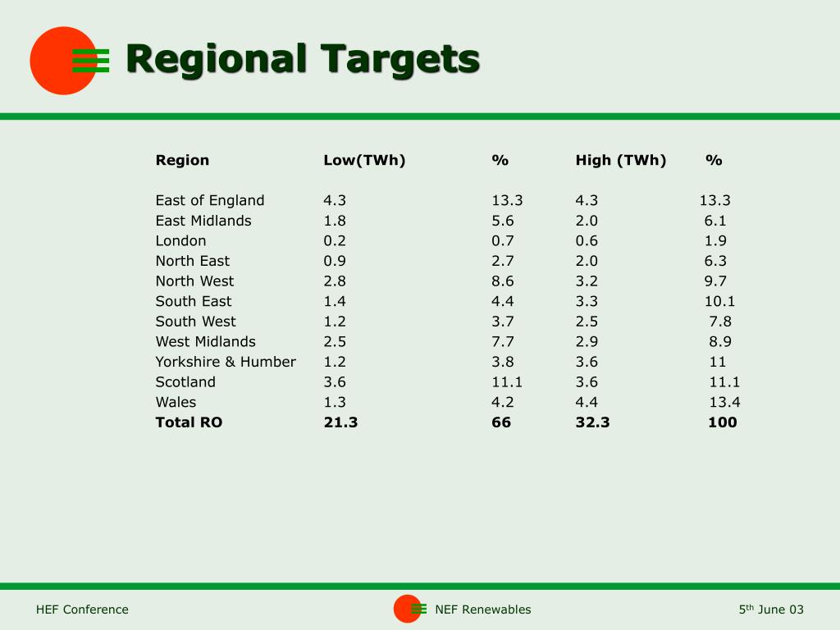Click London's low percentage '0.7'
Image resolution: width=840 pixels, height=630 pixels.
tap(503, 240)
